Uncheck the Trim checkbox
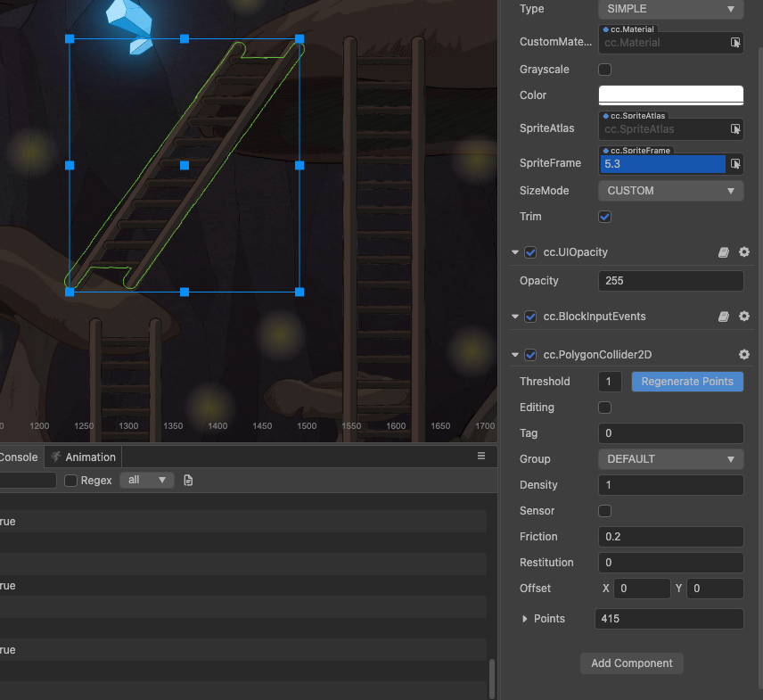The image size is (763, 700). [604, 217]
